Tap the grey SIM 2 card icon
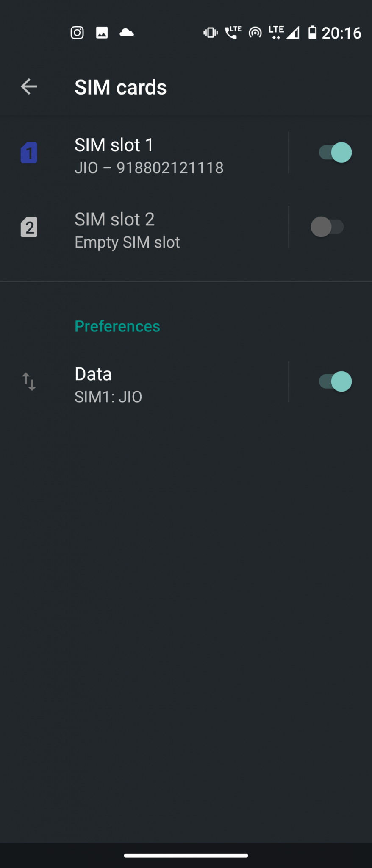Viewport: 372px width, 868px height. 29,227
